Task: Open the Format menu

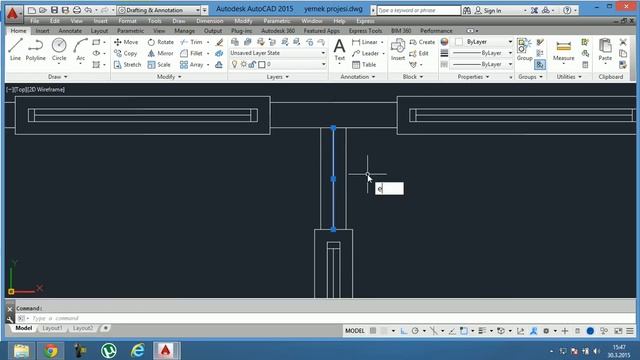Action: [127, 21]
